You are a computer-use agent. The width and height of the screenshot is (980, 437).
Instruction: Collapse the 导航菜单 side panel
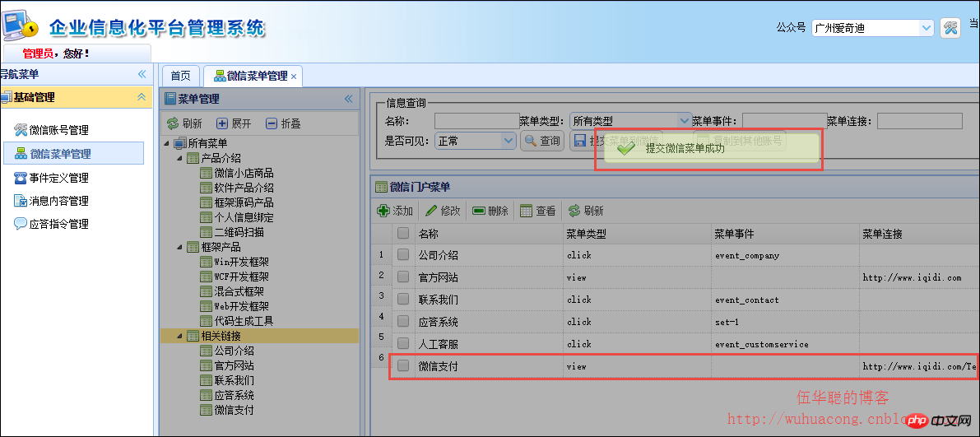(x=142, y=74)
